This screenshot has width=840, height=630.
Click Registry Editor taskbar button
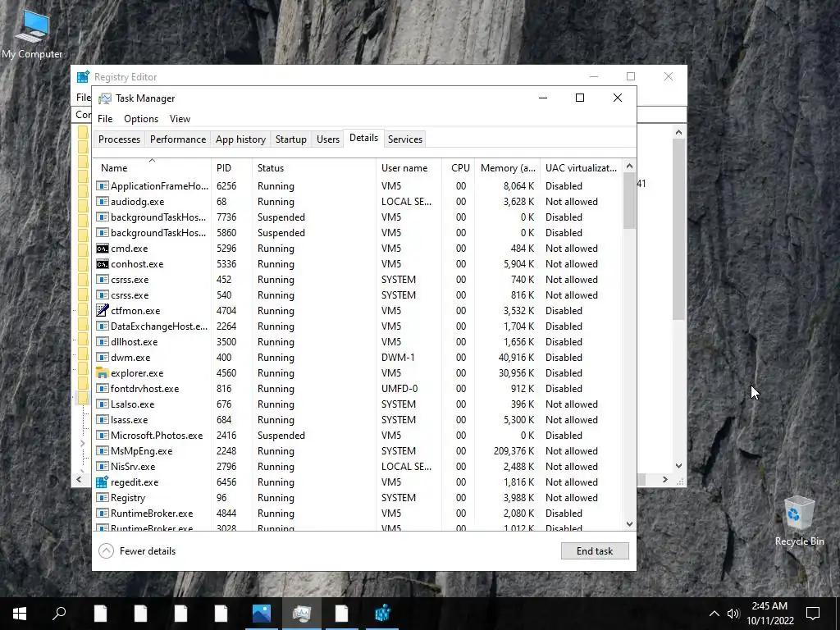click(x=382, y=614)
